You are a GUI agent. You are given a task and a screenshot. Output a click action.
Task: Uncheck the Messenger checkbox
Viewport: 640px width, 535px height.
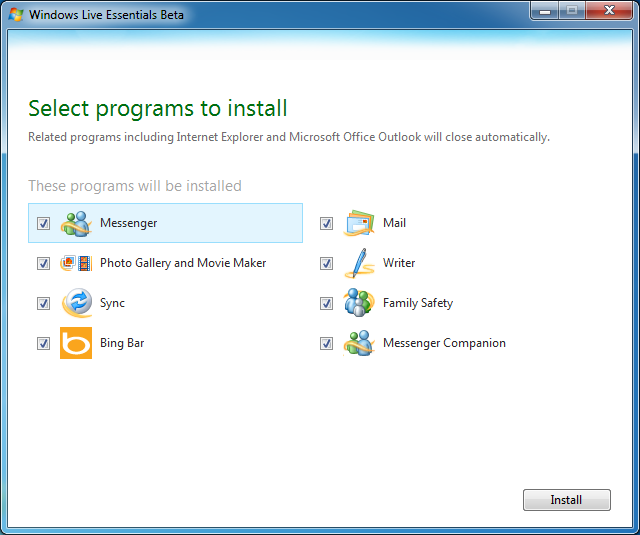click(x=43, y=223)
